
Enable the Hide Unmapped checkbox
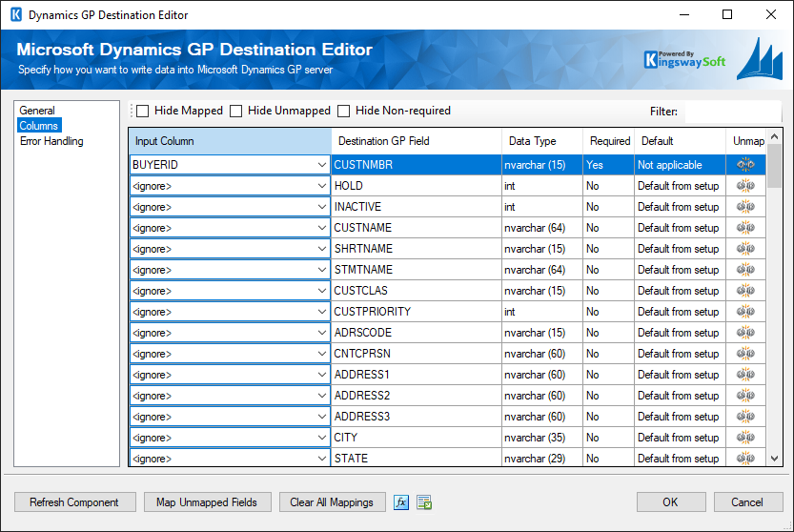236,111
